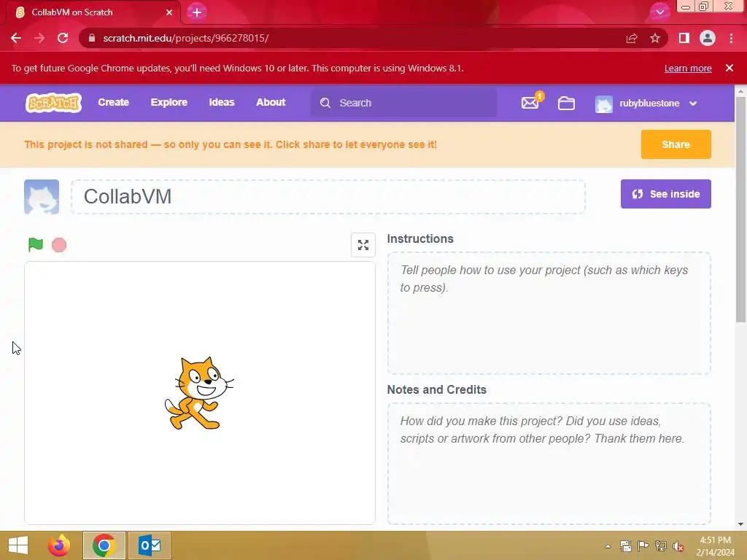The width and height of the screenshot is (747, 560).
Task: Click the page vertical scrollbar thumb
Action: coord(741,209)
